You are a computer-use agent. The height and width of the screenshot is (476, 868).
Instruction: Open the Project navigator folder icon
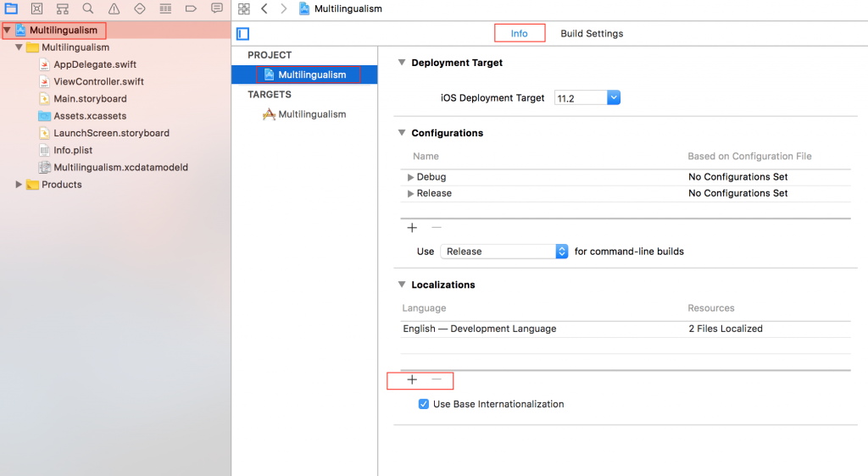(x=11, y=8)
